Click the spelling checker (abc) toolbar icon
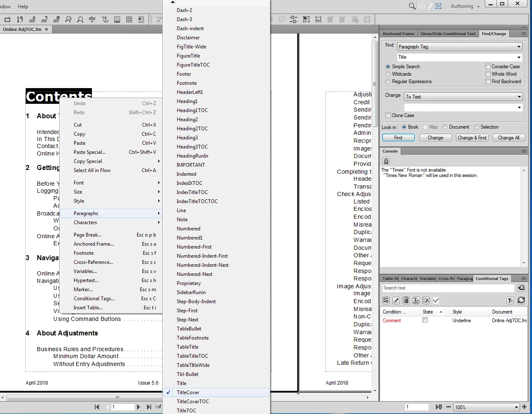 [92, 19]
